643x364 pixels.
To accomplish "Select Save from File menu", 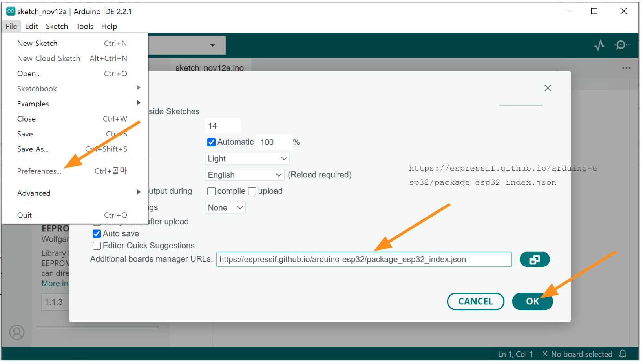I will pos(75,134).
